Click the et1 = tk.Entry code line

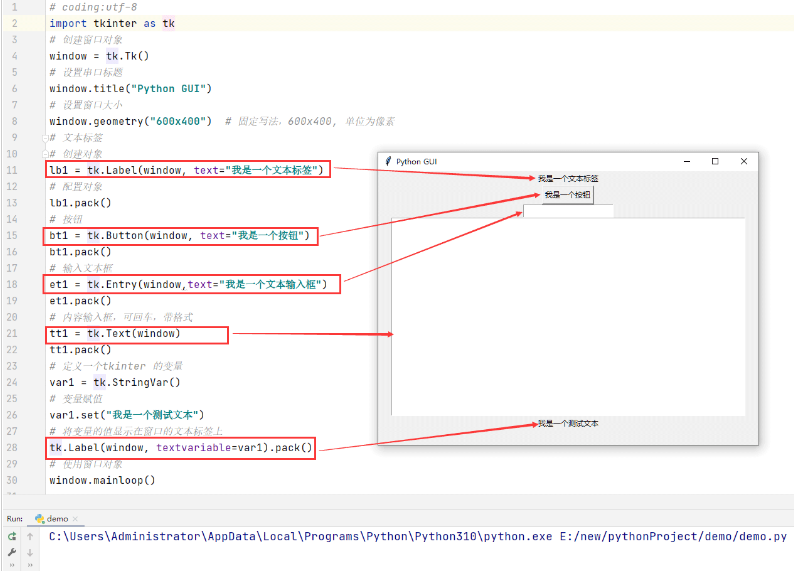coord(188,284)
